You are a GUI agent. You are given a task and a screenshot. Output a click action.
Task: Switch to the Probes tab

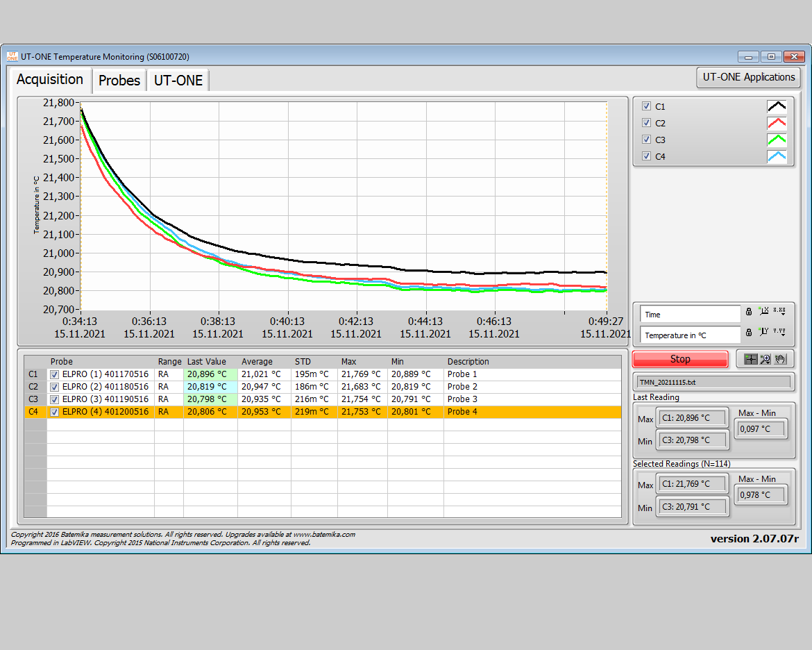coord(119,81)
